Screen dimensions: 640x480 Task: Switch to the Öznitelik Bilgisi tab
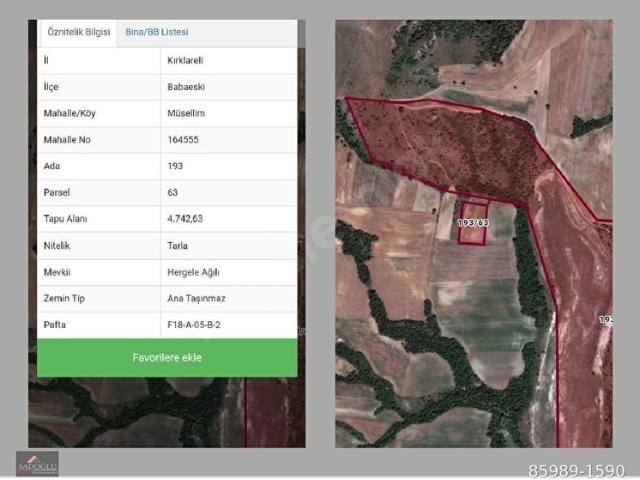pos(78,32)
